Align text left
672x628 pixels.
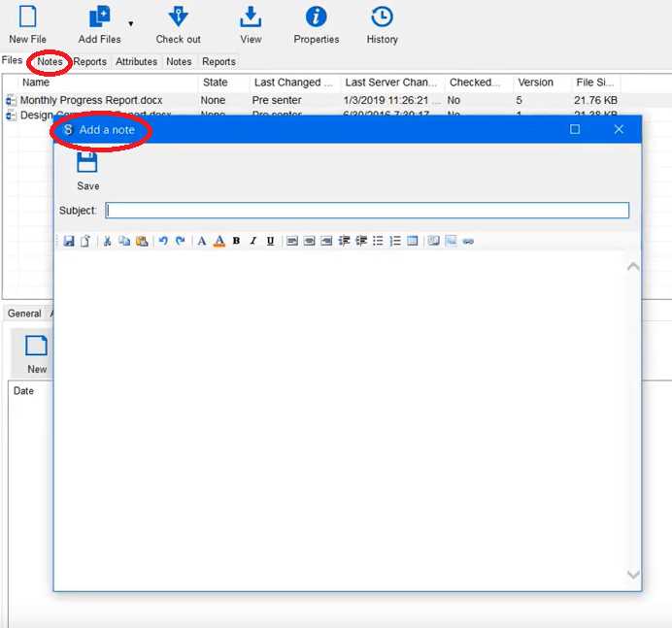tap(292, 241)
